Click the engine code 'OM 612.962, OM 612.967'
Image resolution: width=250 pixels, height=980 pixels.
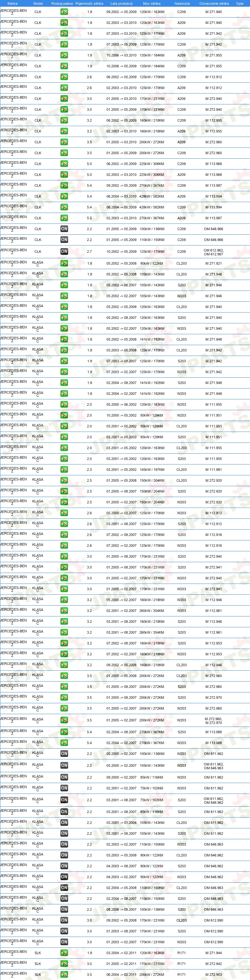214,252
